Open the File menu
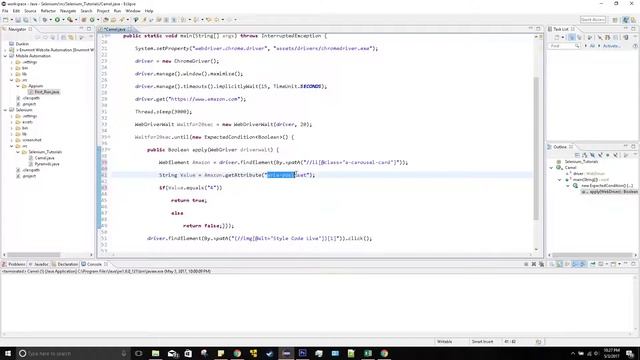The width and height of the screenshot is (640, 360). click(5, 11)
